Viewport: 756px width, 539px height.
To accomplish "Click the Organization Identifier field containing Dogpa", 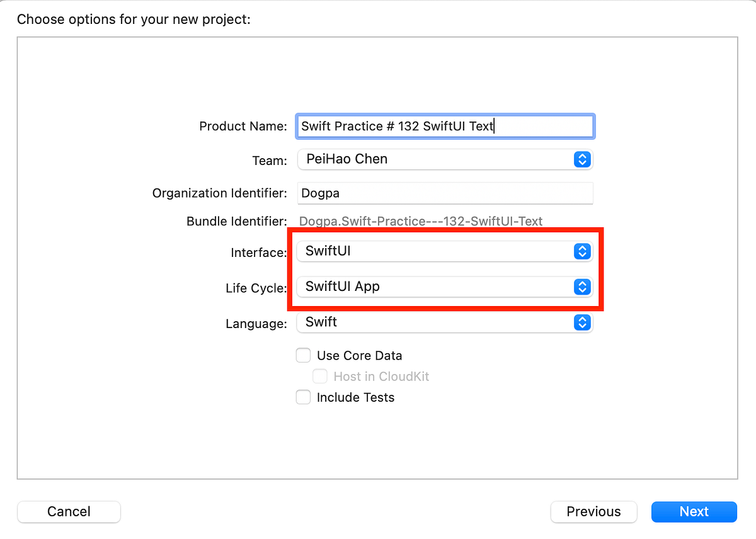I will point(445,193).
